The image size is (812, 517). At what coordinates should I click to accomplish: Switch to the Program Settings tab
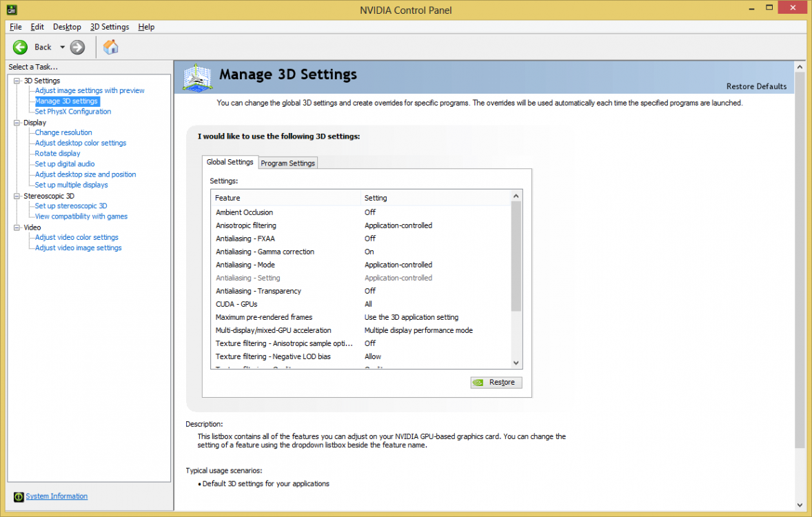pos(288,163)
